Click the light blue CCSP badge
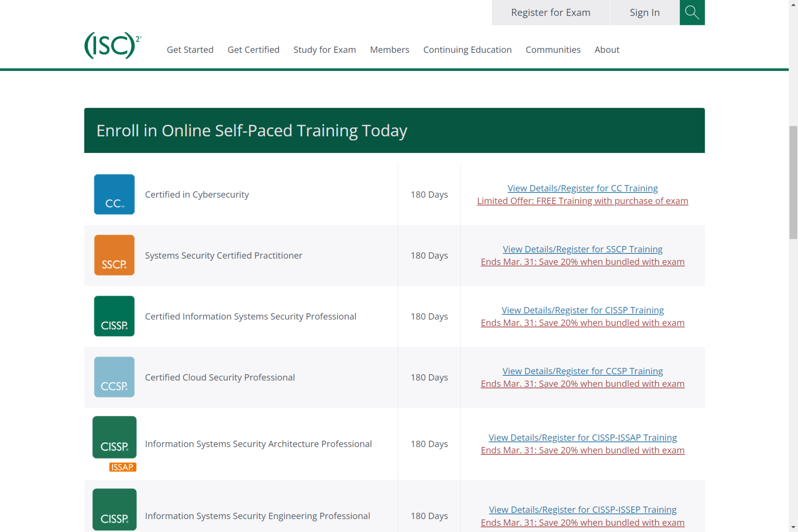 [x=114, y=377]
